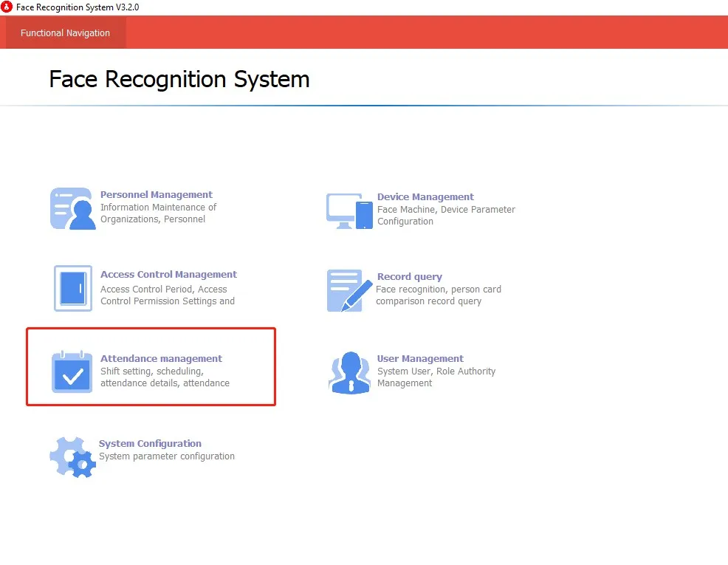This screenshot has width=728, height=565.
Task: Click 'Face Machine, Device Parameter Configuration' description
Action: tap(446, 216)
